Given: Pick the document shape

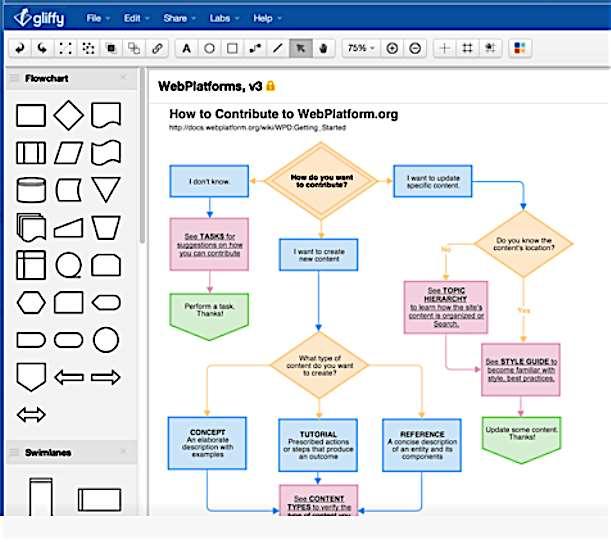Looking at the screenshot, I should (106, 115).
